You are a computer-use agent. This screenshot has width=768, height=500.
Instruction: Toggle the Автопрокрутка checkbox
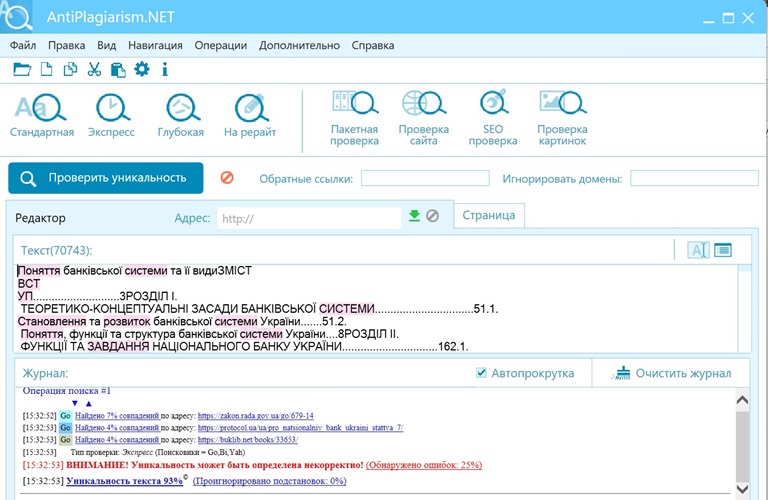pos(481,373)
